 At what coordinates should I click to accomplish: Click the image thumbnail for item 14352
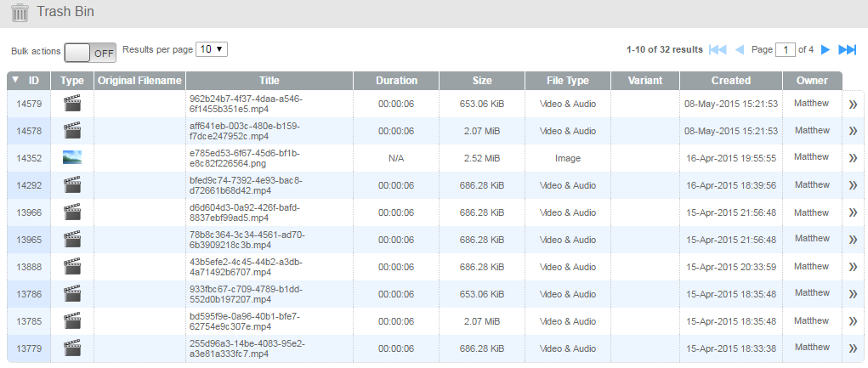pos(72,158)
